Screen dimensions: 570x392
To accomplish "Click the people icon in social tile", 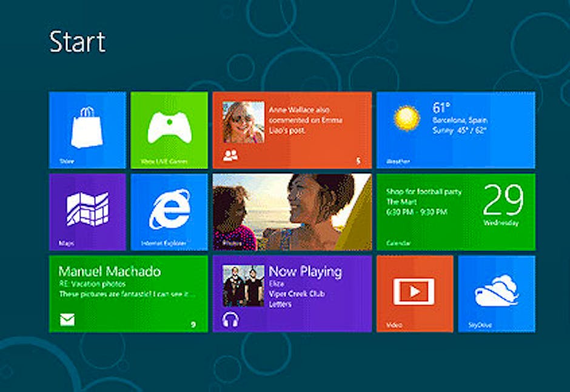I will click(230, 156).
